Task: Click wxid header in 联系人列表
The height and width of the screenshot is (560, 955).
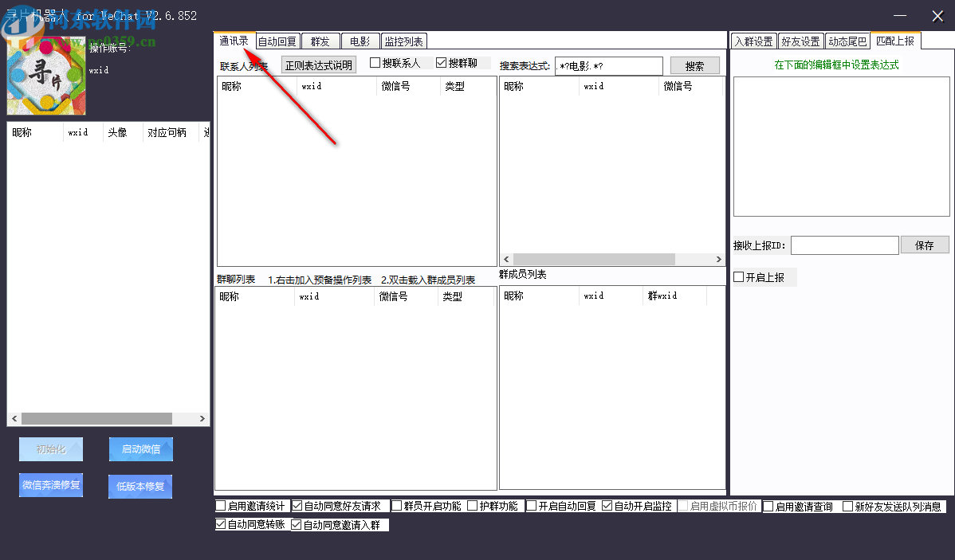Action: coord(337,87)
